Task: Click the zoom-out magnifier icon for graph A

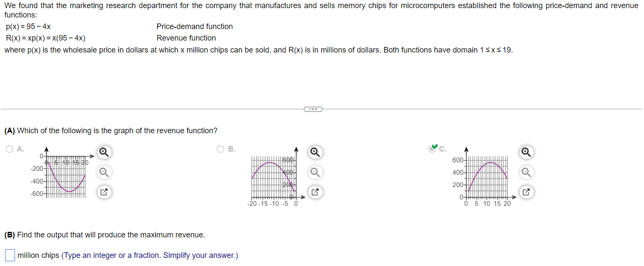Action: [x=104, y=172]
